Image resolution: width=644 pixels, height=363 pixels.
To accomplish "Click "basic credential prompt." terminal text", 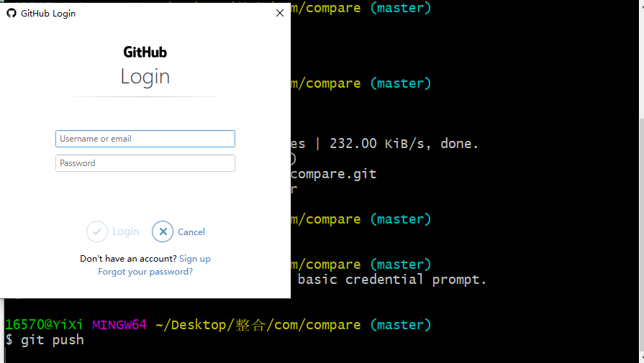I will (x=392, y=280).
